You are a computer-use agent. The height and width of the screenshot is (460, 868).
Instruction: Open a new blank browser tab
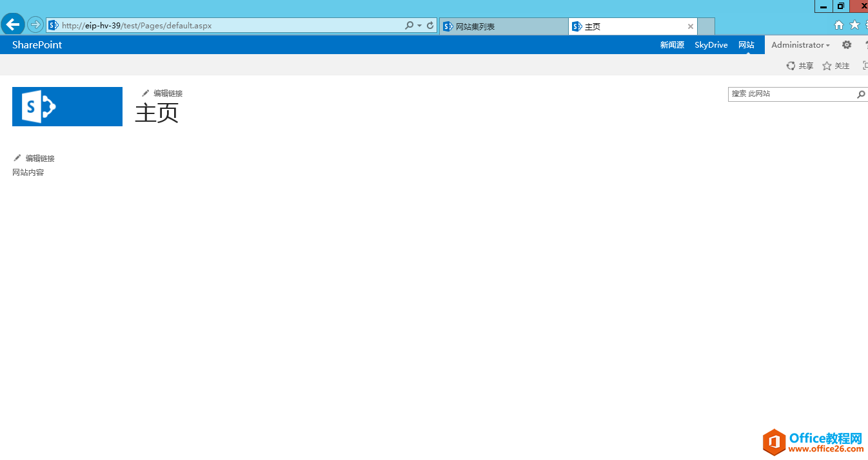[706, 26]
